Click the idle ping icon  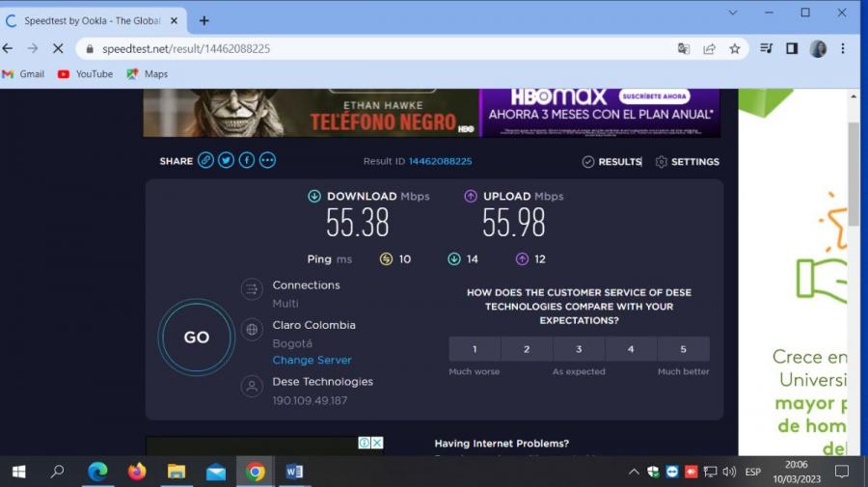click(386, 259)
